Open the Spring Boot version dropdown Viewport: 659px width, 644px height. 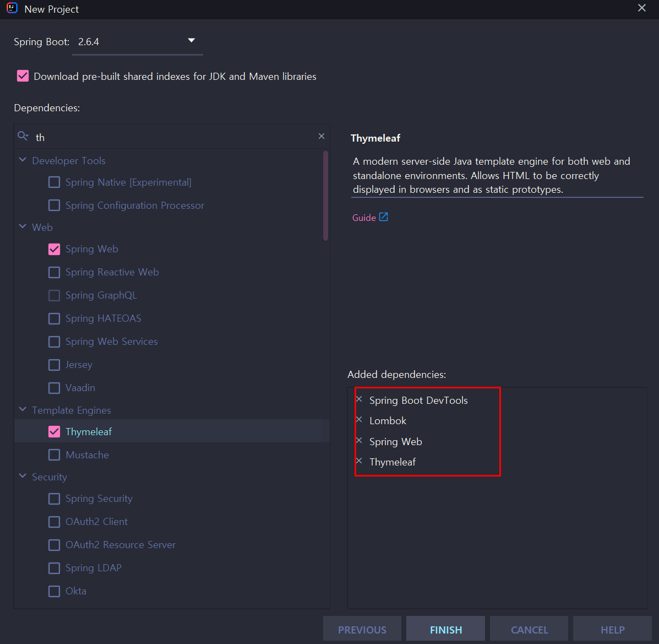pos(138,42)
